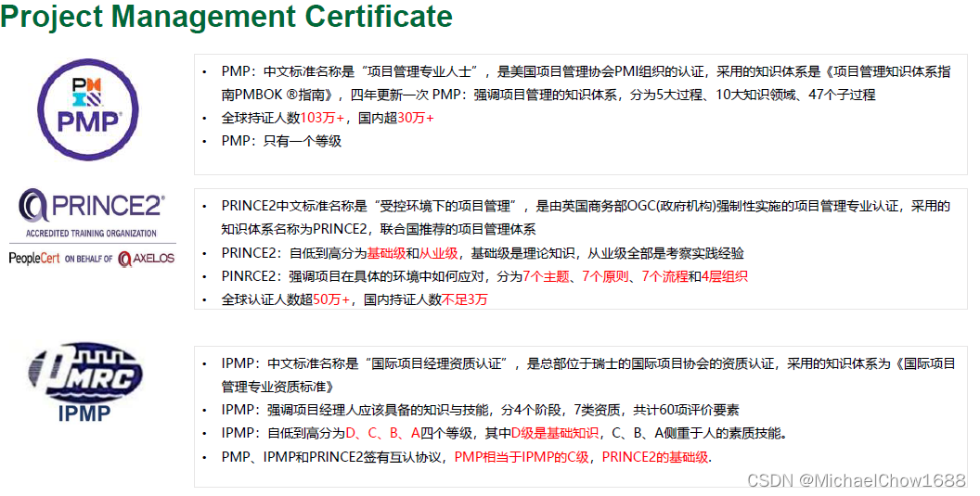This screenshot has height=496, width=980.
Task: Click the phrase 从业级全部是考察实践经验
Action: [x=665, y=253]
